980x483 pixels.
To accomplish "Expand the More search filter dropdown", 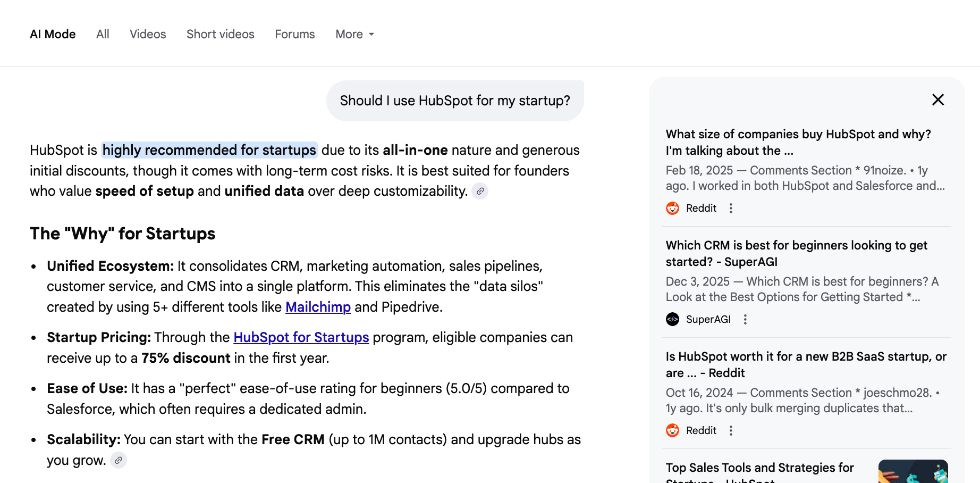I will coord(355,34).
